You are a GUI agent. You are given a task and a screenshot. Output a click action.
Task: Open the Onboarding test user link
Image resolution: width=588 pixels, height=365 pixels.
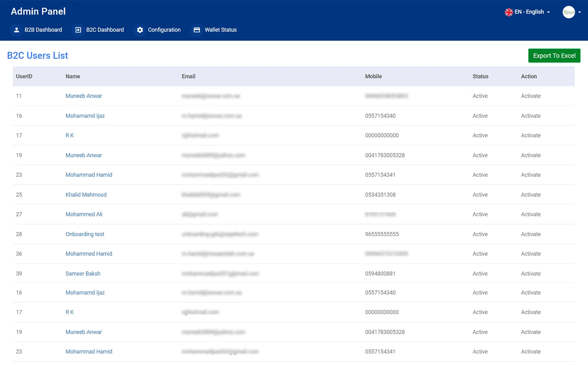pos(85,234)
